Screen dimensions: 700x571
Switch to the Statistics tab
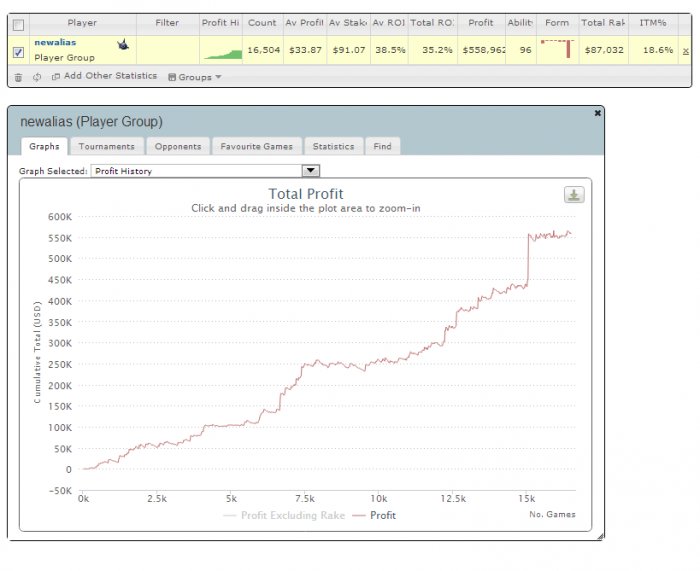[x=333, y=146]
